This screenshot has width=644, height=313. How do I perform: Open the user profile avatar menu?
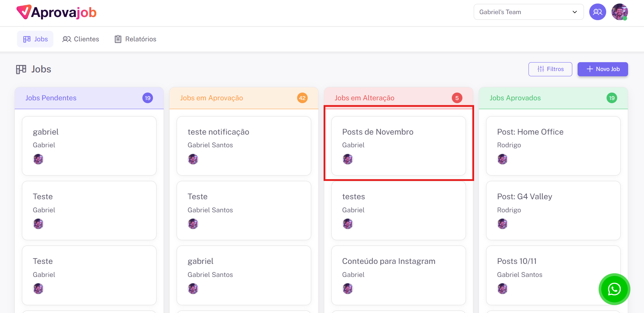coord(619,12)
